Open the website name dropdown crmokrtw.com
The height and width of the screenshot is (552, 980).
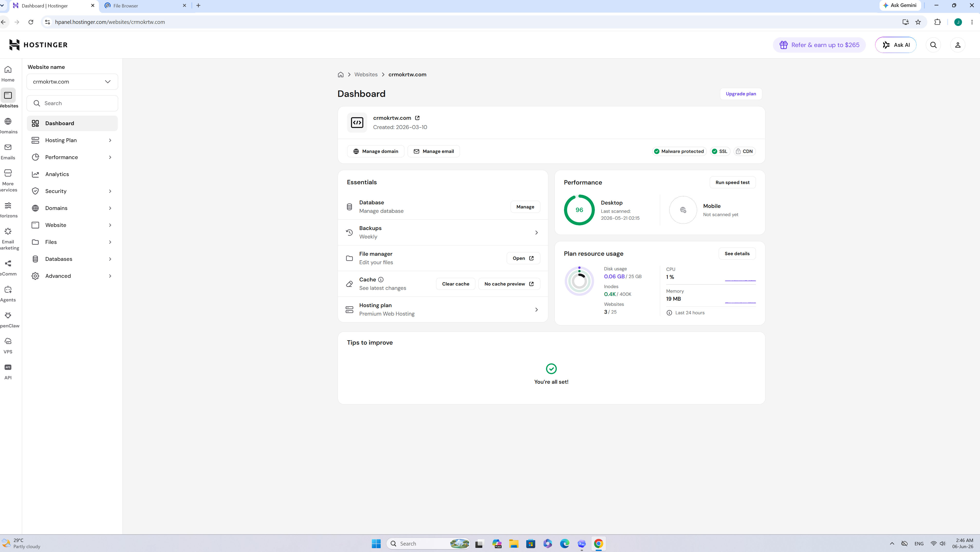click(72, 82)
